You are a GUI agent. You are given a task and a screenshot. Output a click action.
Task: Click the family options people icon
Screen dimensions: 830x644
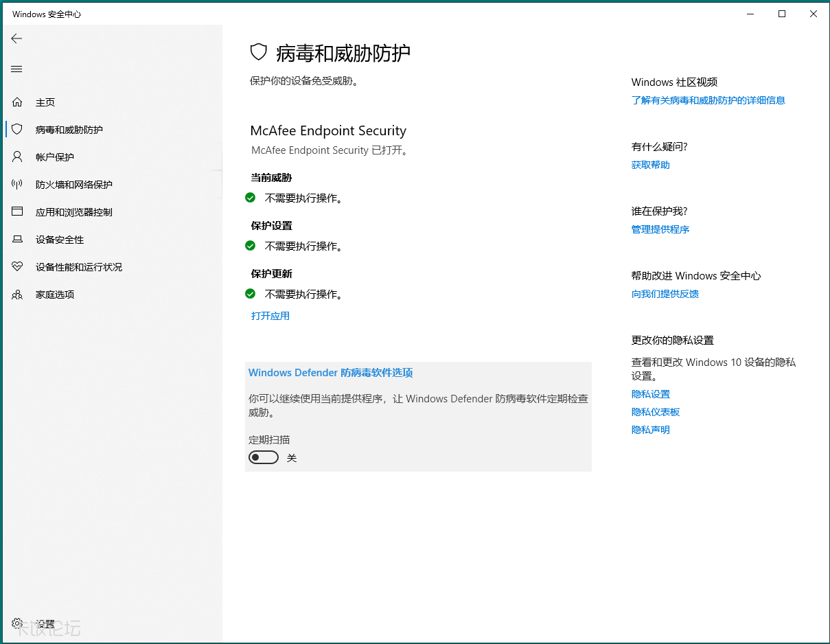point(17,295)
